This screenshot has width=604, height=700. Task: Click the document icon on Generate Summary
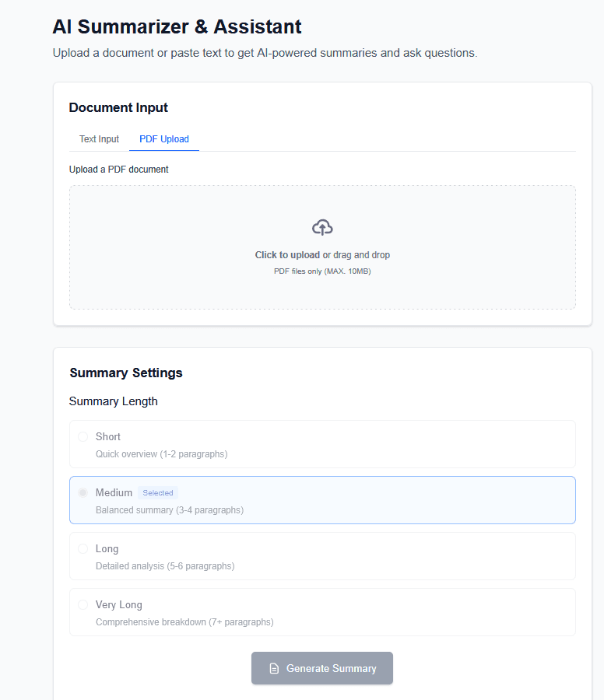pyautogui.click(x=274, y=669)
